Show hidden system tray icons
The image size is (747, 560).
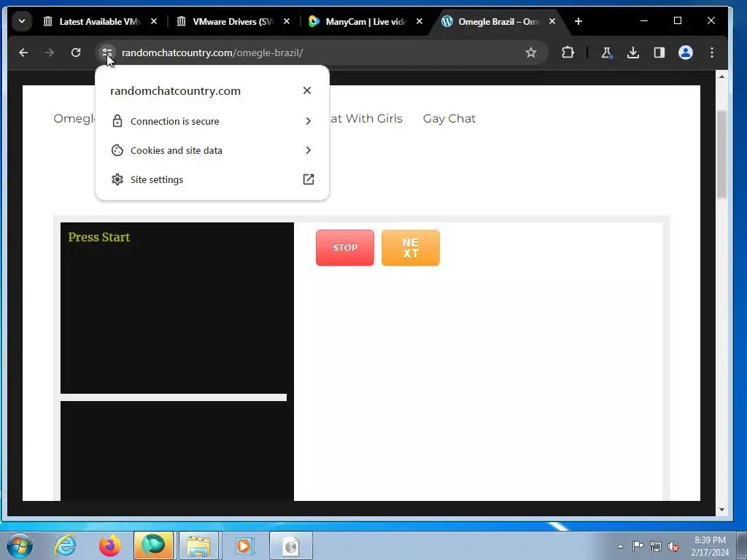620,546
